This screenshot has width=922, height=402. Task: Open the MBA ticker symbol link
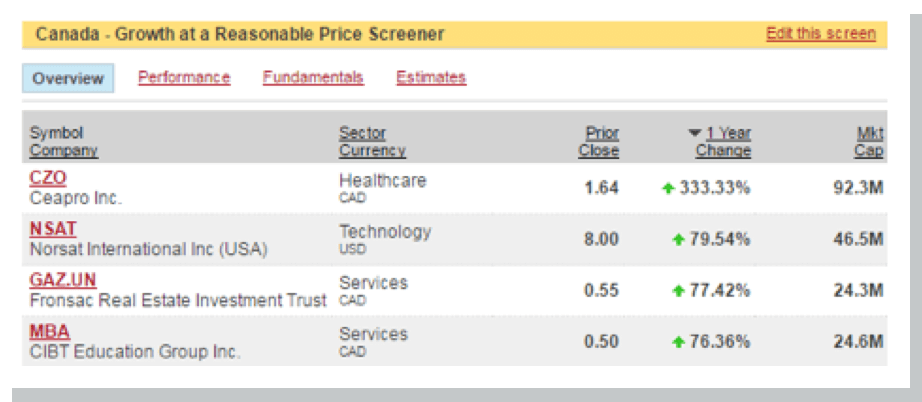[50, 332]
